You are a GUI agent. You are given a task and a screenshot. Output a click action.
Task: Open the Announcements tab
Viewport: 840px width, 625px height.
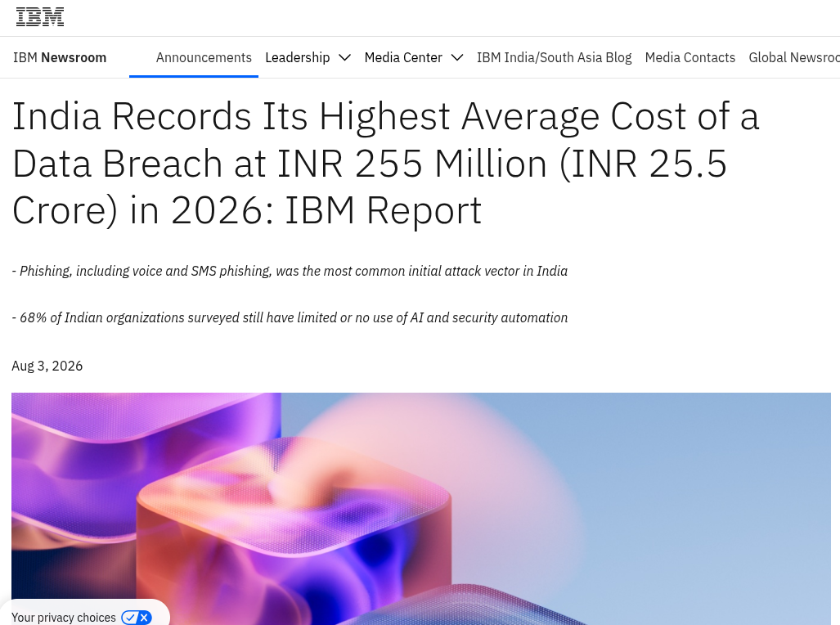[204, 57]
